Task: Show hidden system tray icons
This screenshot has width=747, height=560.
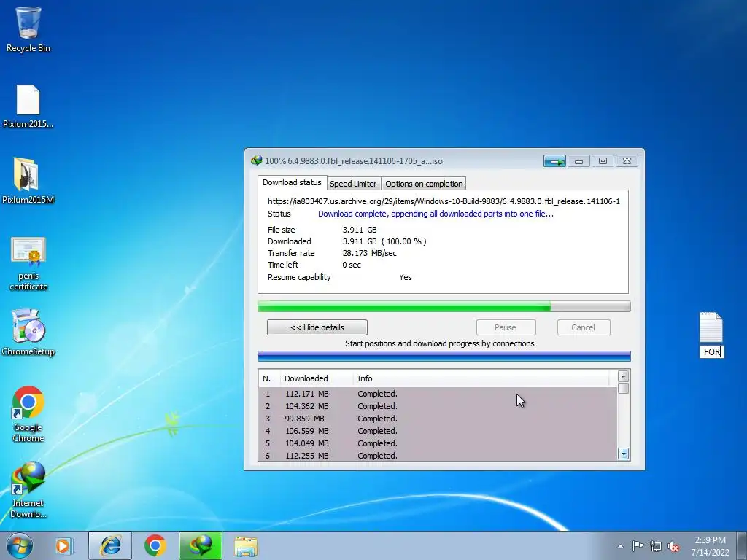Action: (620, 546)
